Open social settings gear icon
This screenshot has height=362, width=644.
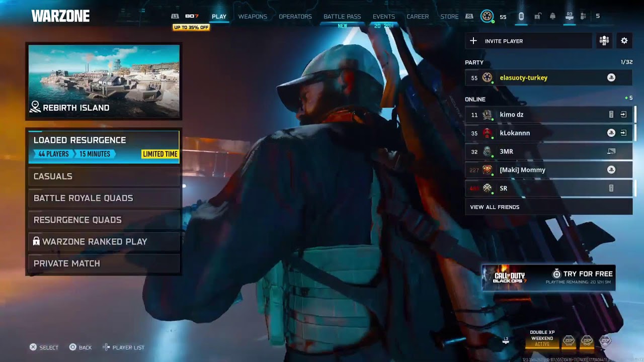[x=624, y=41]
